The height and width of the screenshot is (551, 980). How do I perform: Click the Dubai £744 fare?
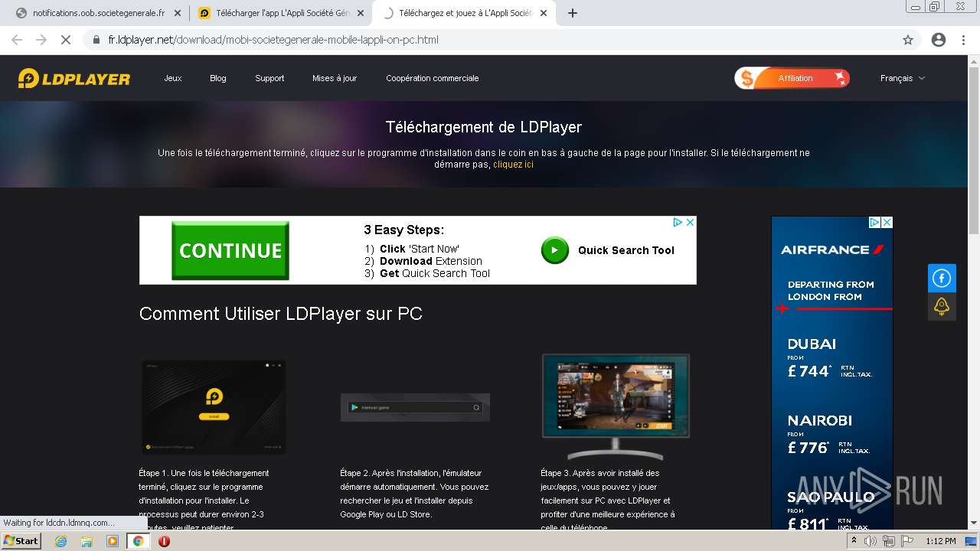(831, 358)
